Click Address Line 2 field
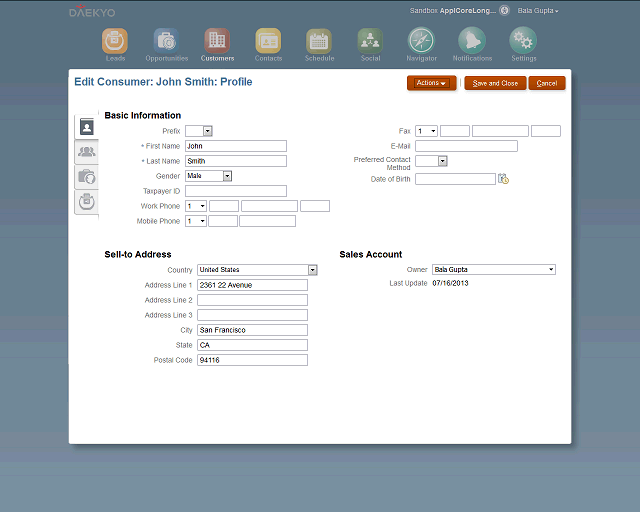The height and width of the screenshot is (512, 640). coord(252,300)
